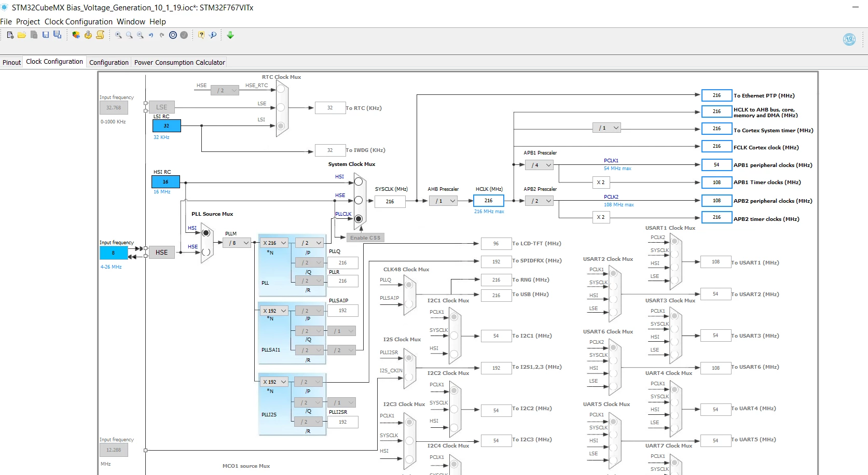Click the New Project toolbar icon
Viewport: 868px width, 475px height.
pos(10,35)
